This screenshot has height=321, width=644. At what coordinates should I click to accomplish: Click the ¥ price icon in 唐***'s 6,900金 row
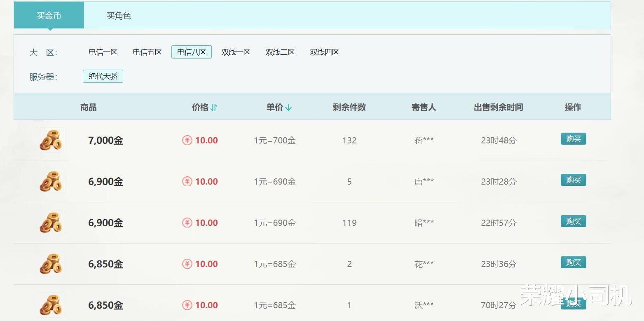point(187,181)
